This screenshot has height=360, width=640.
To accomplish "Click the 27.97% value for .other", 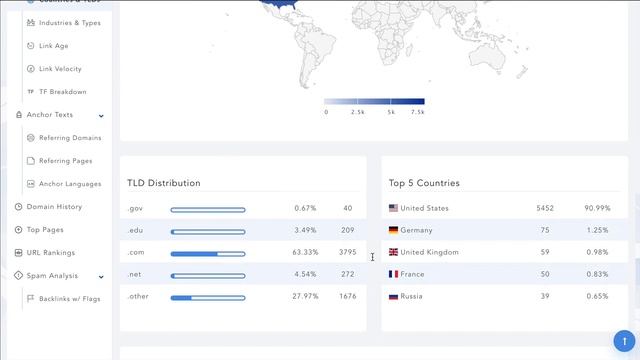I will coord(305,296).
